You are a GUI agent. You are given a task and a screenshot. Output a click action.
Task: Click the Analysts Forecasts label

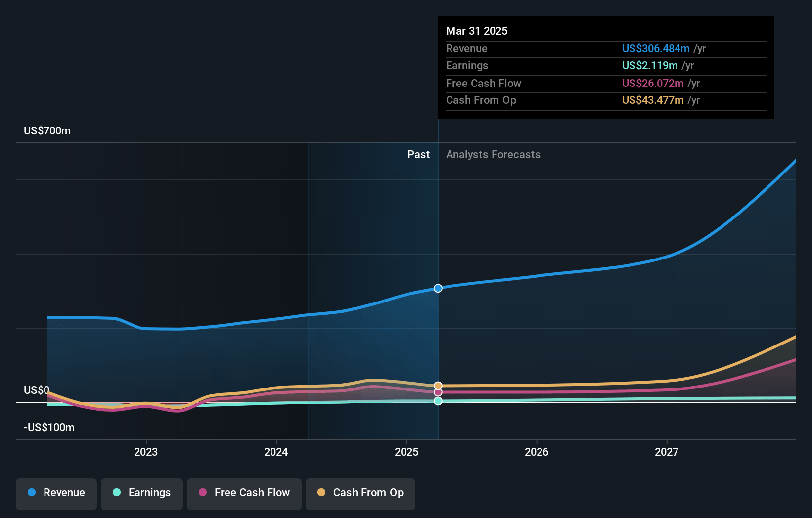point(494,155)
